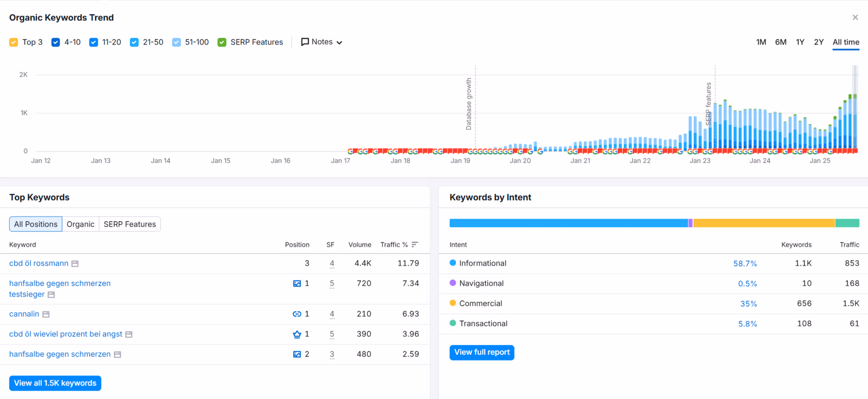Screen dimensions: 868x399
Task: Disable the SERP Features checkbox
Action: (222, 42)
